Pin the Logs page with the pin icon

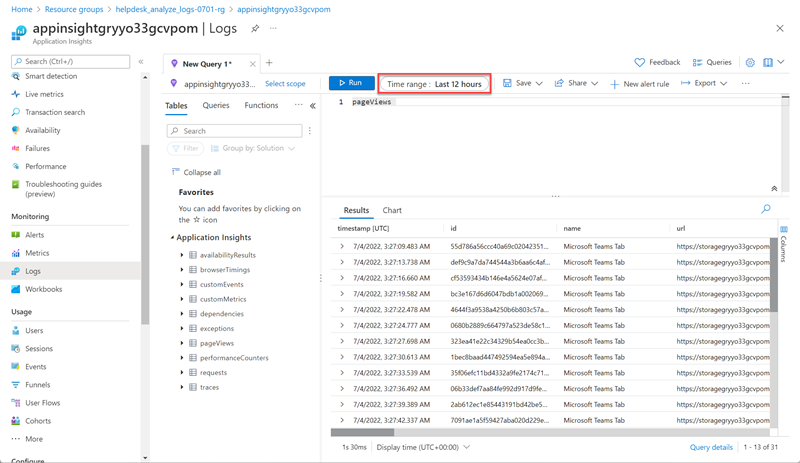(255, 29)
